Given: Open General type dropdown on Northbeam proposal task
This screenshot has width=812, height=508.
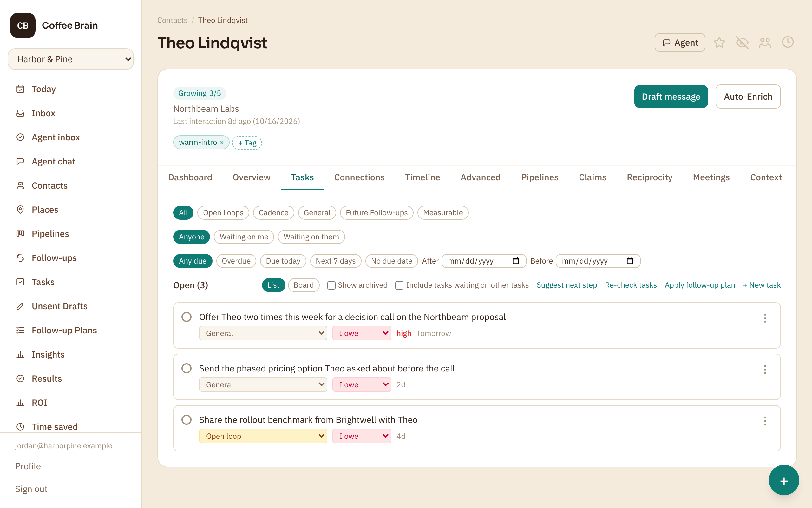Looking at the screenshot, I should pyautogui.click(x=263, y=333).
